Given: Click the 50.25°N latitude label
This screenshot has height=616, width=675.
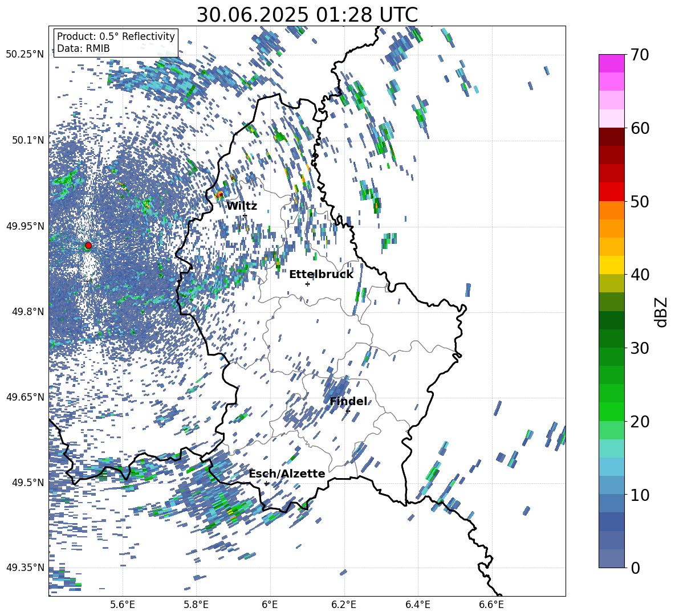Looking at the screenshot, I should (x=25, y=55).
